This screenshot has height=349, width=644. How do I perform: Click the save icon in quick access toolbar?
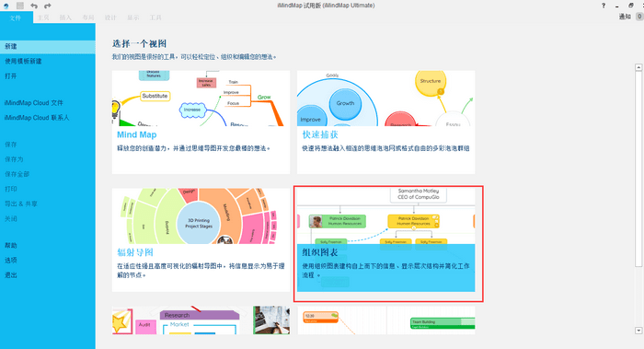click(x=20, y=6)
